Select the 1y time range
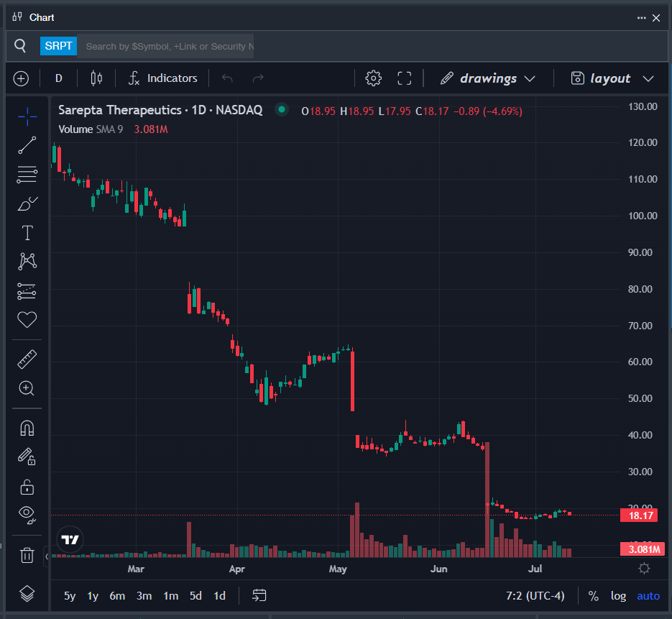Screen dimensions: 672x619 93,596
